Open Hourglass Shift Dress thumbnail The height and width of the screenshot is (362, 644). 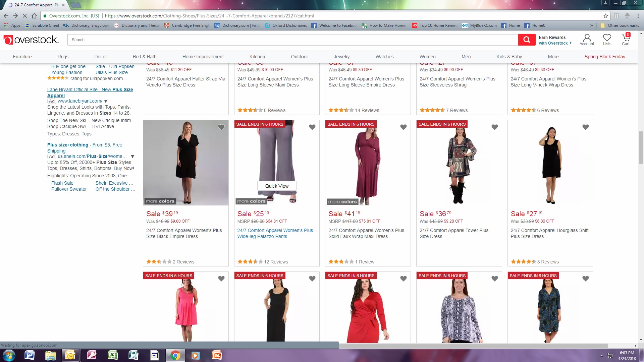click(x=550, y=163)
